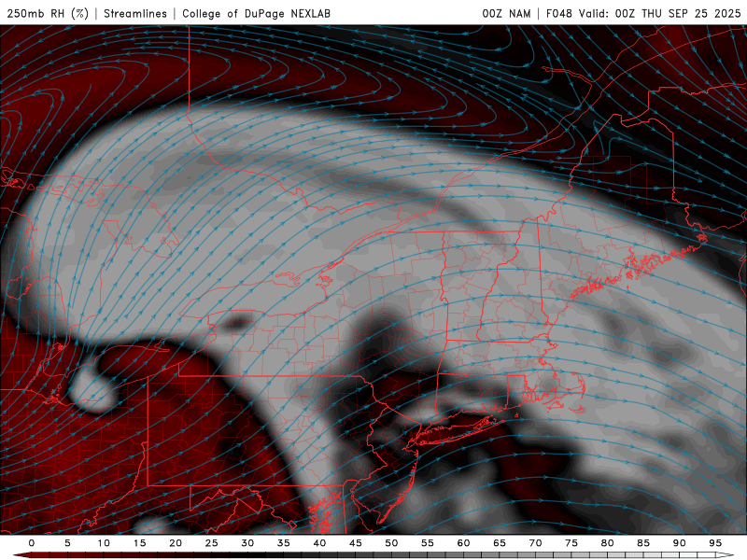Image resolution: width=747 pixels, height=560 pixels.
Task: Click the colorbar label '0'
Action: [32, 543]
